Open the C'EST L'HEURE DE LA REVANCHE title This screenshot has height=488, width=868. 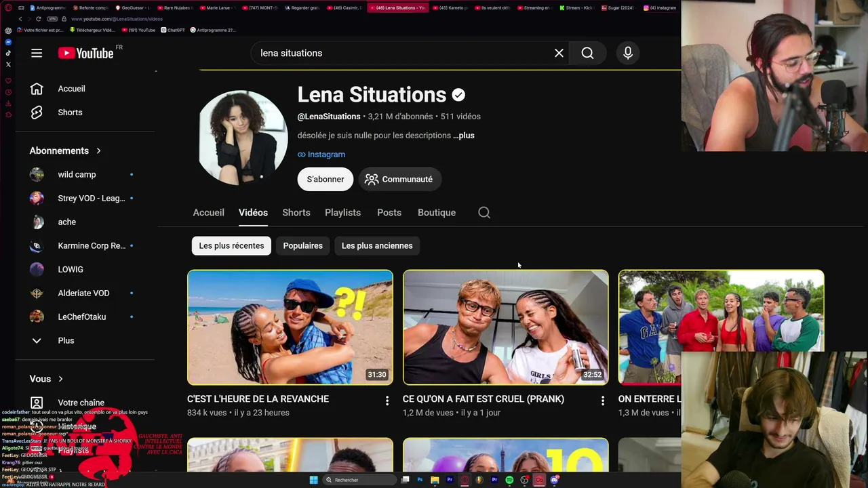258,399
